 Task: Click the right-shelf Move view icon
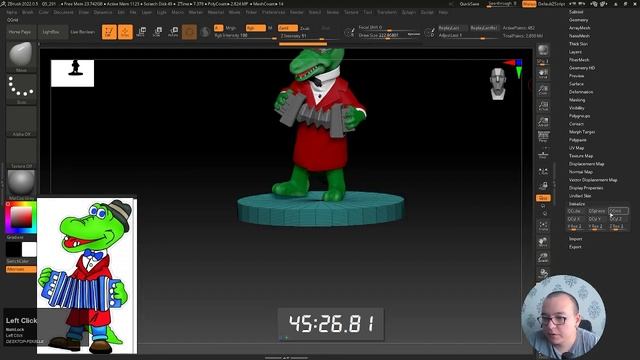click(x=543, y=242)
